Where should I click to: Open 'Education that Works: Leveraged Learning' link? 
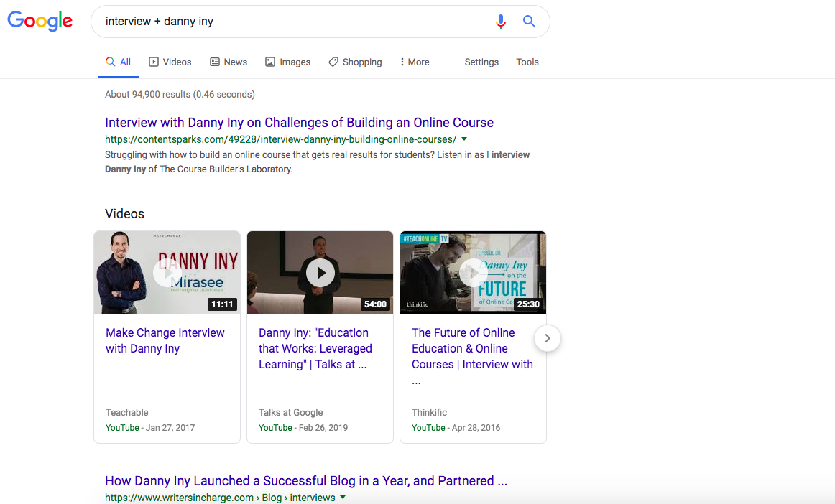(315, 349)
